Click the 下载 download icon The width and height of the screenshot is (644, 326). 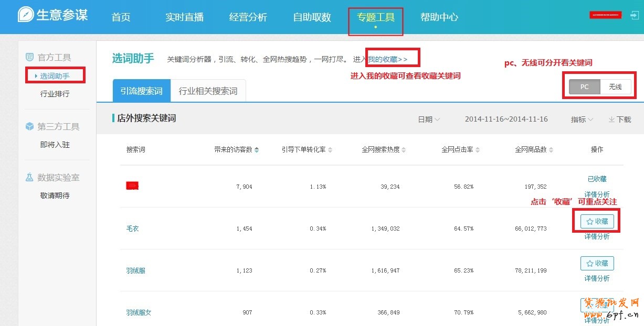[611, 119]
